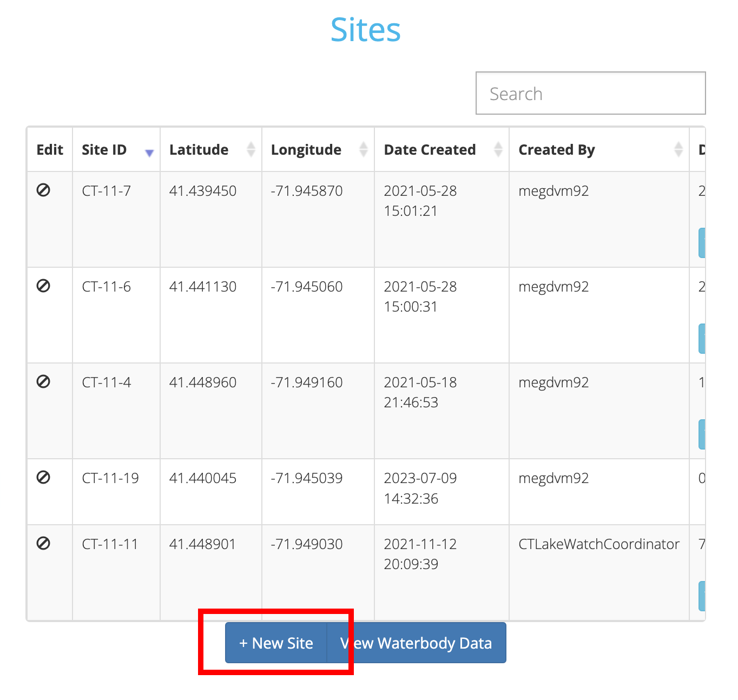Sort table by Site ID arrow
This screenshot has width=738, height=700.
149,153
